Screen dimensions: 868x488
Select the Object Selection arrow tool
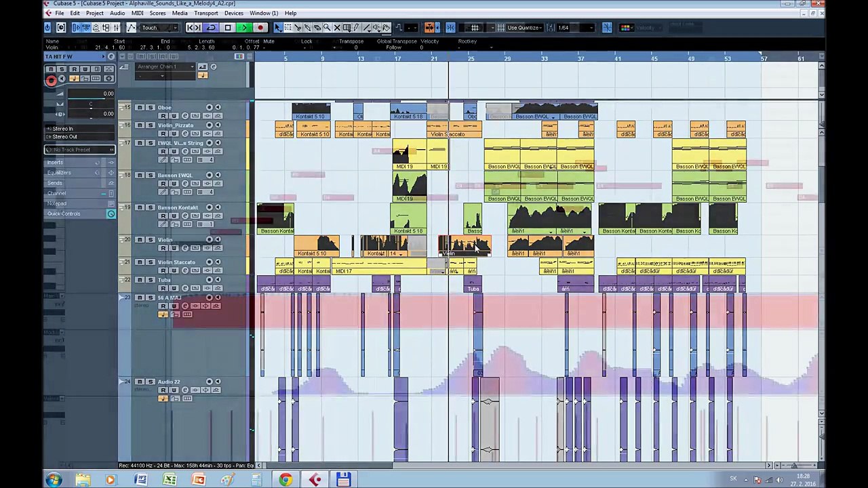(278, 28)
